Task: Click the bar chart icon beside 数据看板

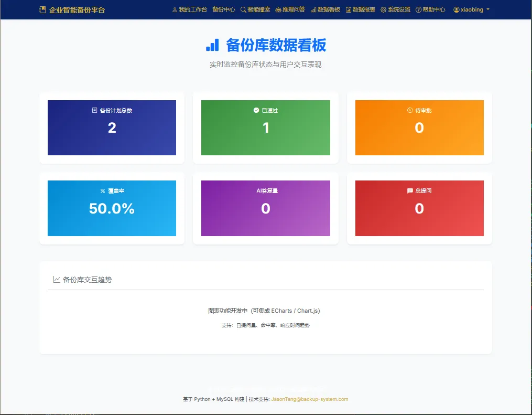Action: tap(313, 10)
